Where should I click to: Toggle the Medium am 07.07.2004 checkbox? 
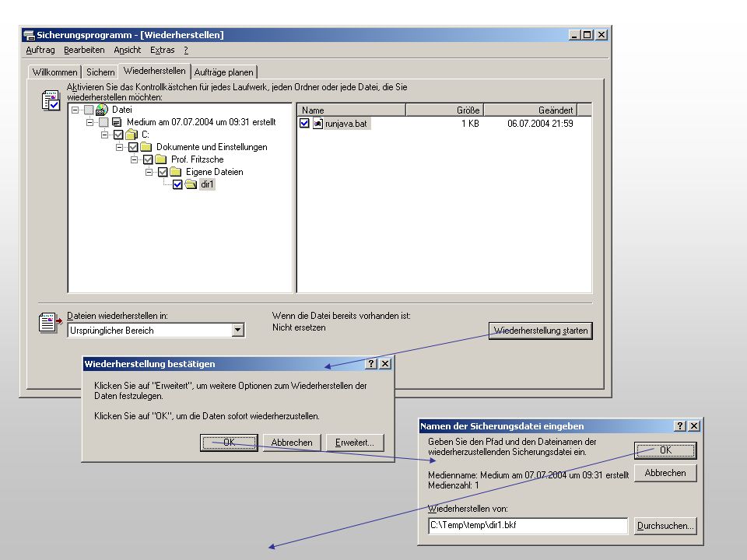pyautogui.click(x=103, y=122)
